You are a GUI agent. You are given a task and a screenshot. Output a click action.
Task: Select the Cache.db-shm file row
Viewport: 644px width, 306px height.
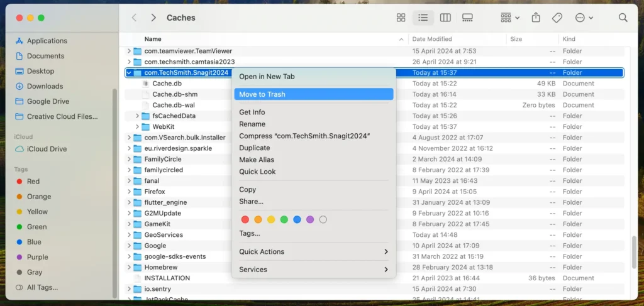374,94
